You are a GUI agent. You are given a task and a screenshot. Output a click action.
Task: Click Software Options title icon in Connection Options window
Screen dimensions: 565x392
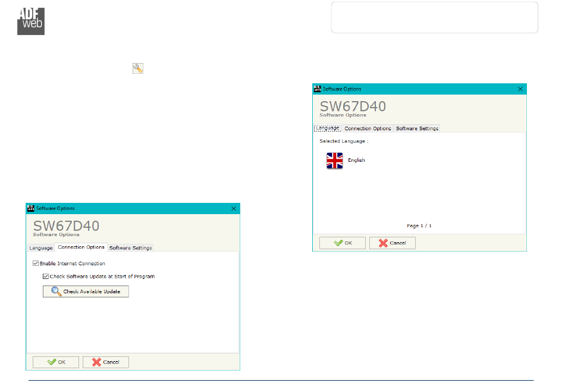pos(30,208)
